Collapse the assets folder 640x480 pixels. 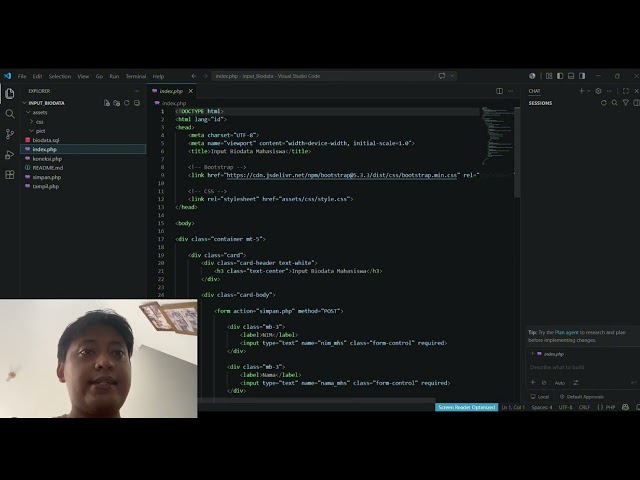[x=29, y=112]
